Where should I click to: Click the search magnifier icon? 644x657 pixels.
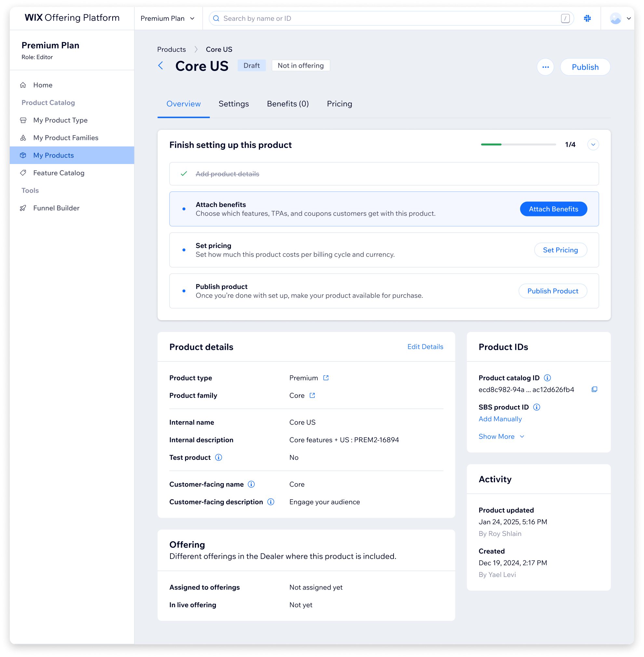coord(216,18)
